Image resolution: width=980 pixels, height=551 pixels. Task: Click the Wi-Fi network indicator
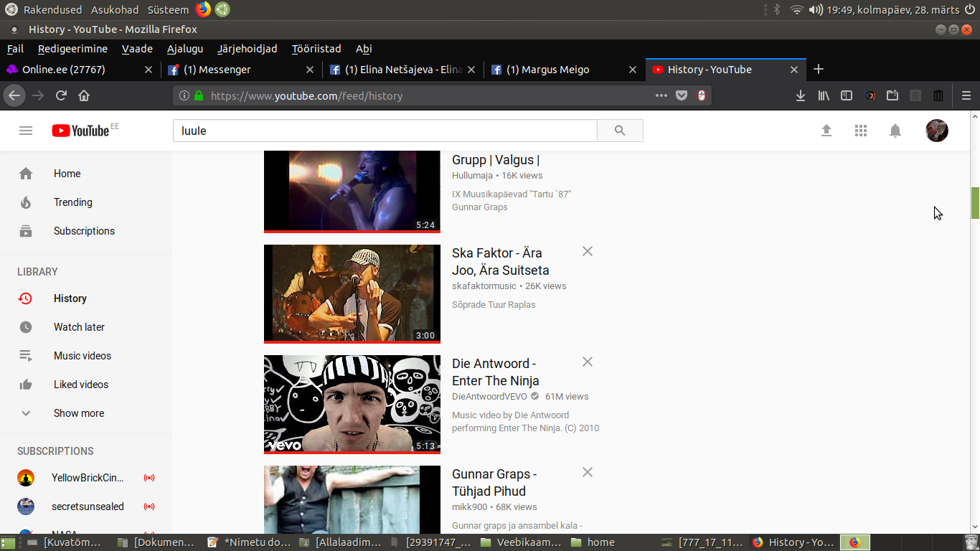796,10
